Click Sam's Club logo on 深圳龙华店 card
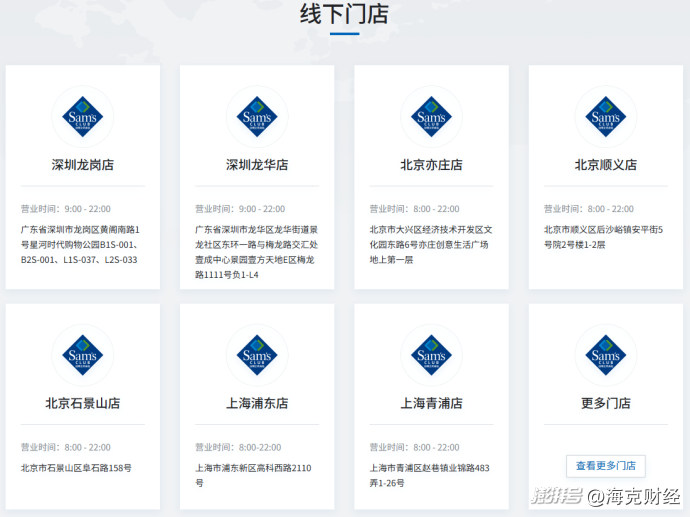 [x=257, y=117]
